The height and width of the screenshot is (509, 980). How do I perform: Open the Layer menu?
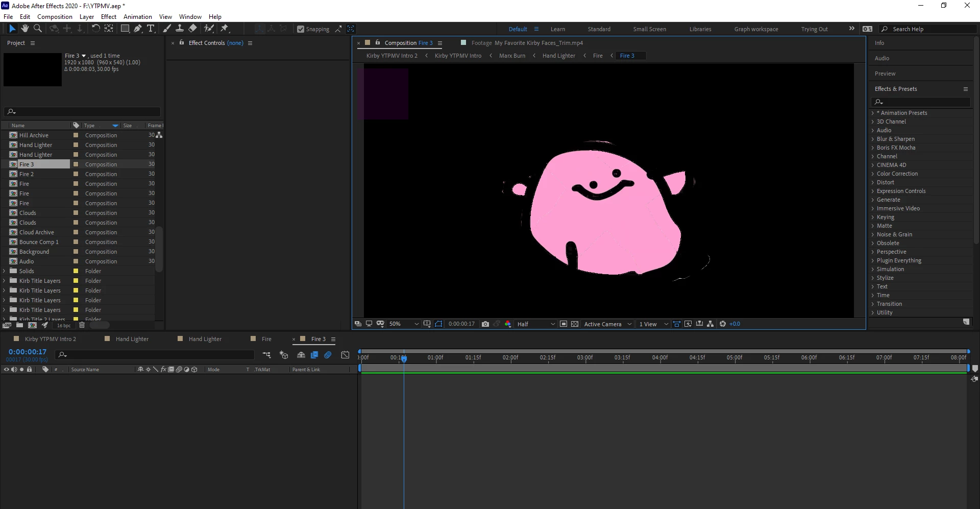point(87,16)
